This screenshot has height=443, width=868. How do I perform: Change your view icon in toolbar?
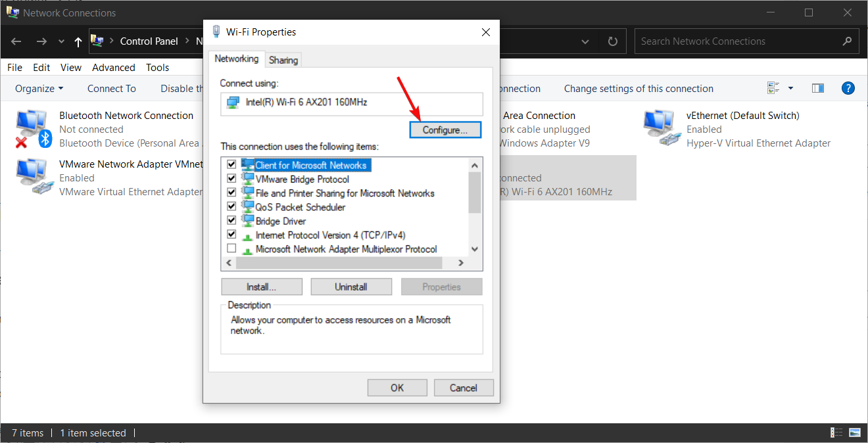point(773,88)
